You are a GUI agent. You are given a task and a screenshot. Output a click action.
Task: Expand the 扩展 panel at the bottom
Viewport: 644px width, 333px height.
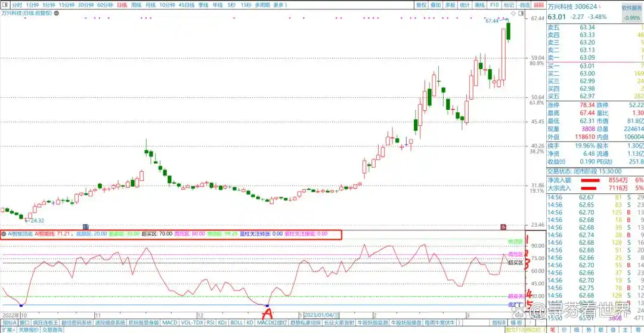point(7,329)
